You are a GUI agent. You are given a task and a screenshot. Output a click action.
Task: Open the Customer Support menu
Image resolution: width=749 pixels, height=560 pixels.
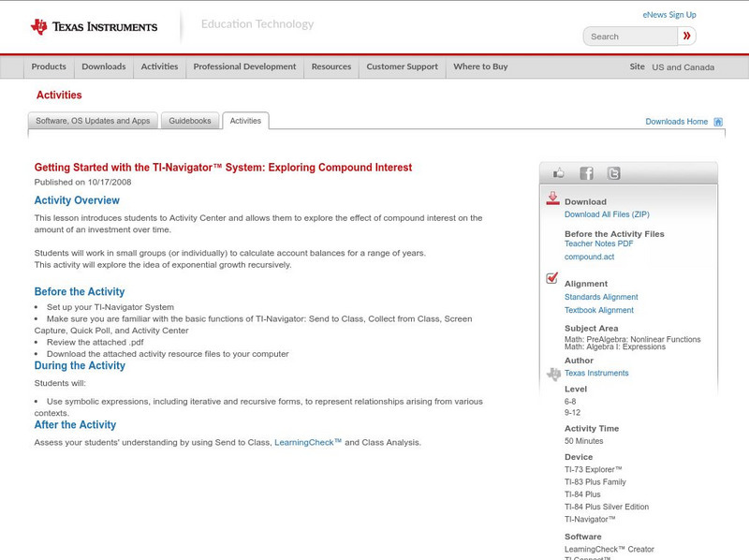pyautogui.click(x=403, y=66)
